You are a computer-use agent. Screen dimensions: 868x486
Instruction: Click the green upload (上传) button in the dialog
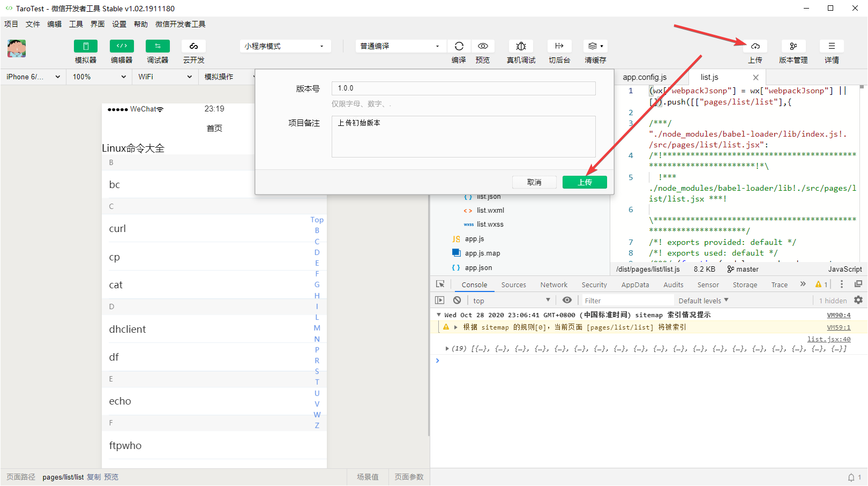[x=585, y=182]
